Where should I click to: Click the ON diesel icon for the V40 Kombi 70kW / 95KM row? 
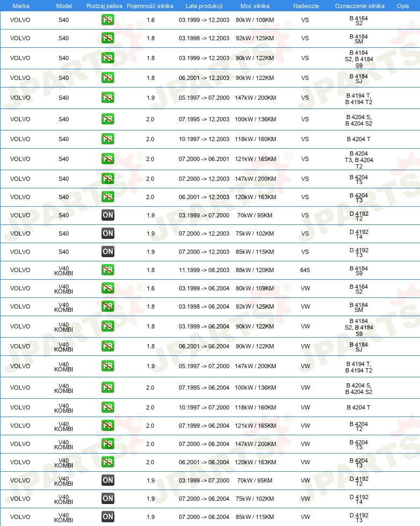point(108,480)
